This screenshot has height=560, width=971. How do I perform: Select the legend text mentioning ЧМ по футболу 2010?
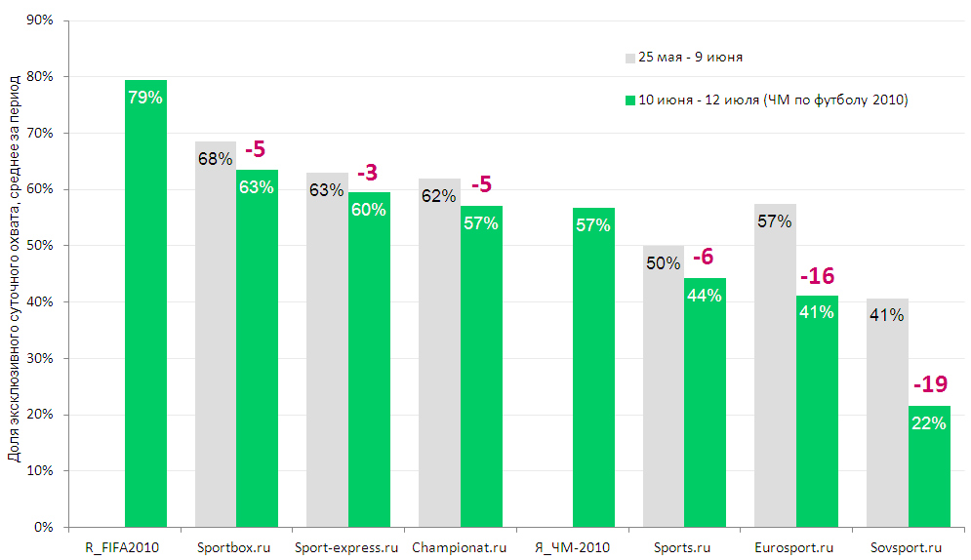click(772, 100)
